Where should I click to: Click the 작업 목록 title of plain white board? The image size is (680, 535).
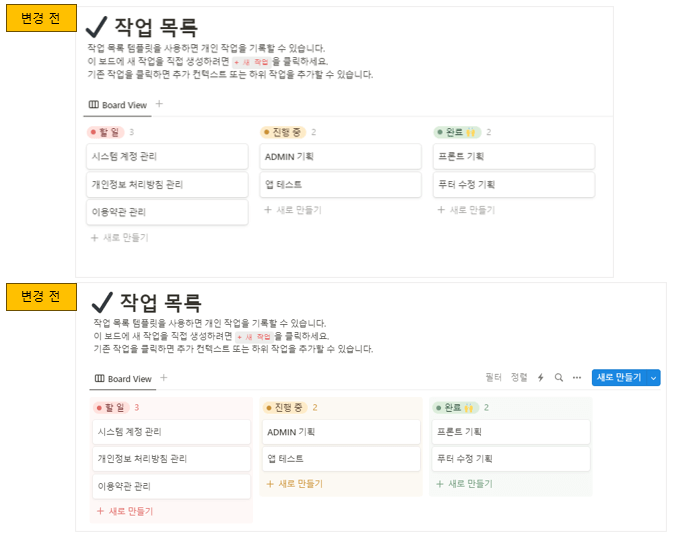point(156,27)
